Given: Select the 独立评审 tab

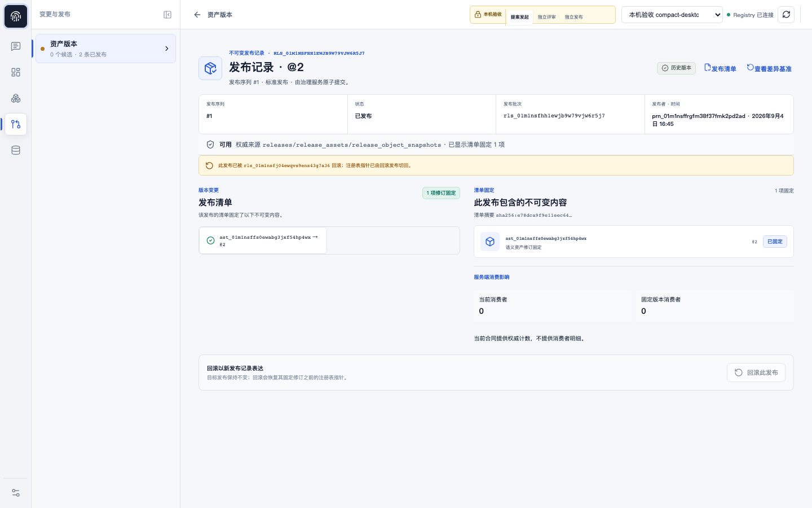Looking at the screenshot, I should point(546,17).
